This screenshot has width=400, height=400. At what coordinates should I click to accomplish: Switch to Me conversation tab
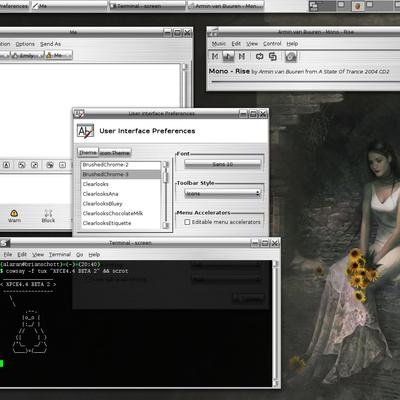[58, 56]
